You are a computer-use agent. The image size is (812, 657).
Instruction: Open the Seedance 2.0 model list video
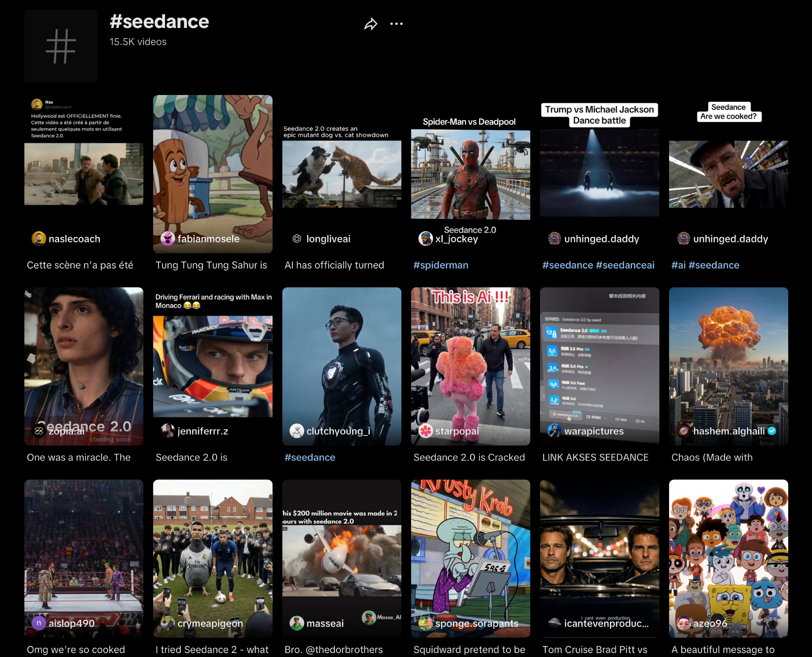click(x=600, y=366)
